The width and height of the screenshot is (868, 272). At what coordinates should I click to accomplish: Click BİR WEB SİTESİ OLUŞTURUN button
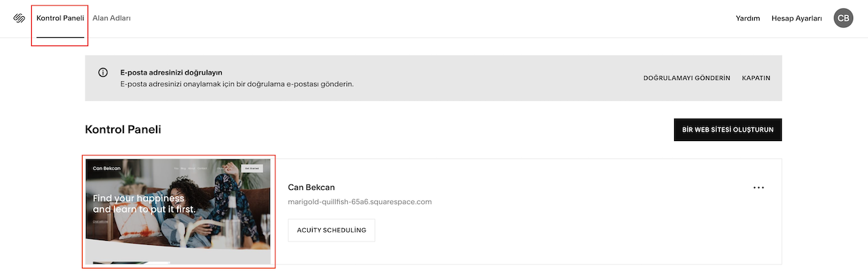(728, 130)
